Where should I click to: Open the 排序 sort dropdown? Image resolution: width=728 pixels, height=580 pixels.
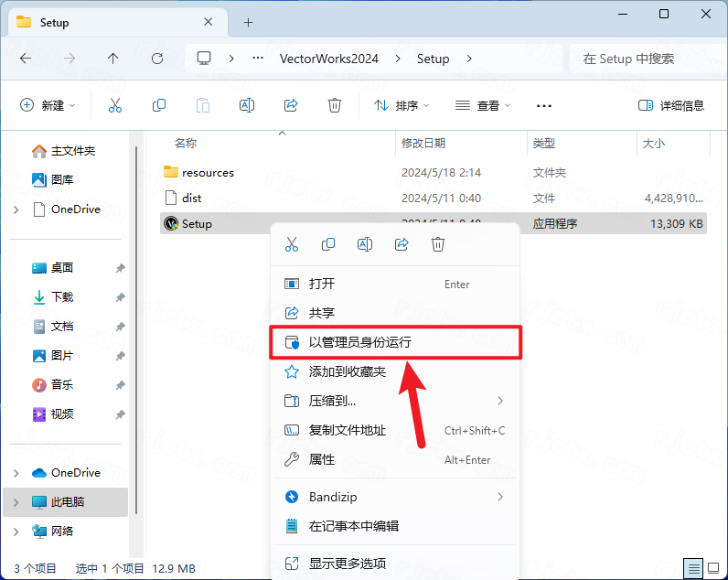[x=401, y=105]
